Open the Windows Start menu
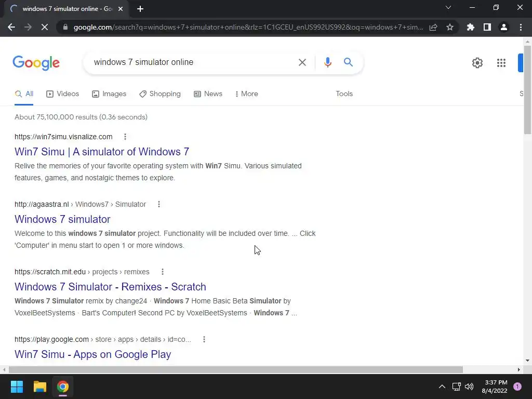 coord(17,387)
